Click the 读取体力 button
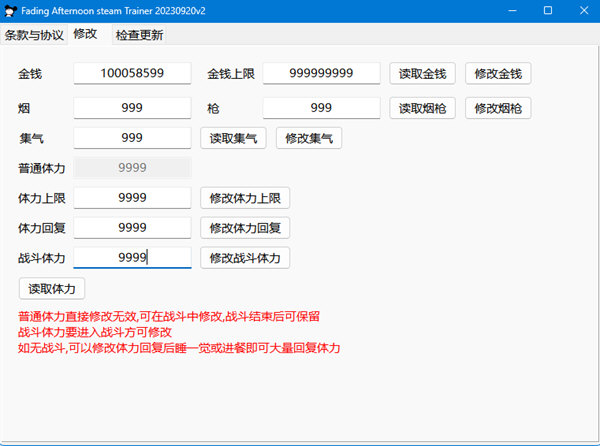 pyautogui.click(x=52, y=288)
